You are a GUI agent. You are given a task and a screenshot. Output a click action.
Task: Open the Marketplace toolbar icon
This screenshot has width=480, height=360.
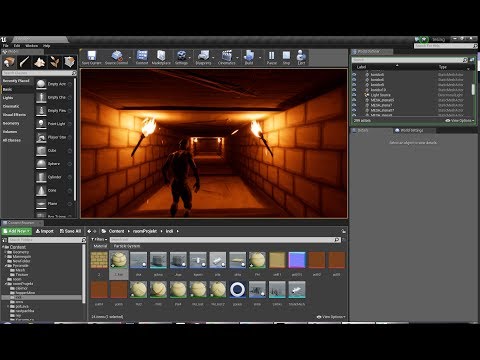tap(161, 56)
